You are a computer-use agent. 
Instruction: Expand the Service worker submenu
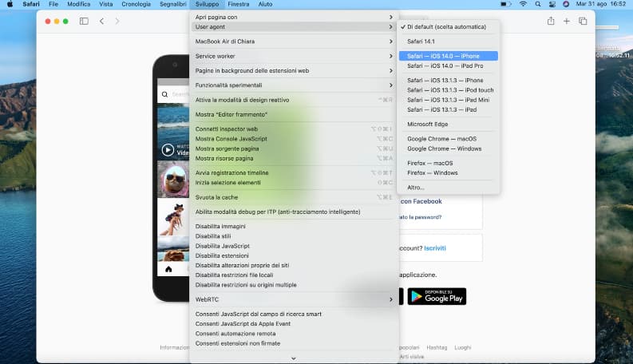(294, 56)
